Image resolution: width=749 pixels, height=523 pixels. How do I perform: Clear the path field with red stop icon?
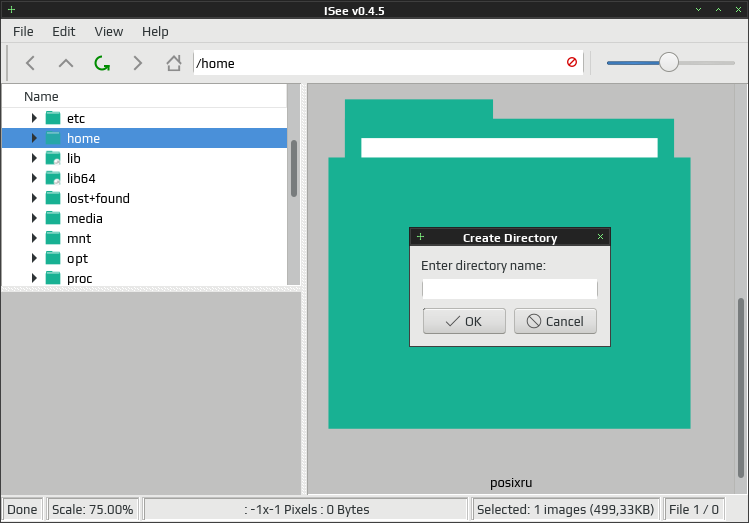pyautogui.click(x=572, y=62)
